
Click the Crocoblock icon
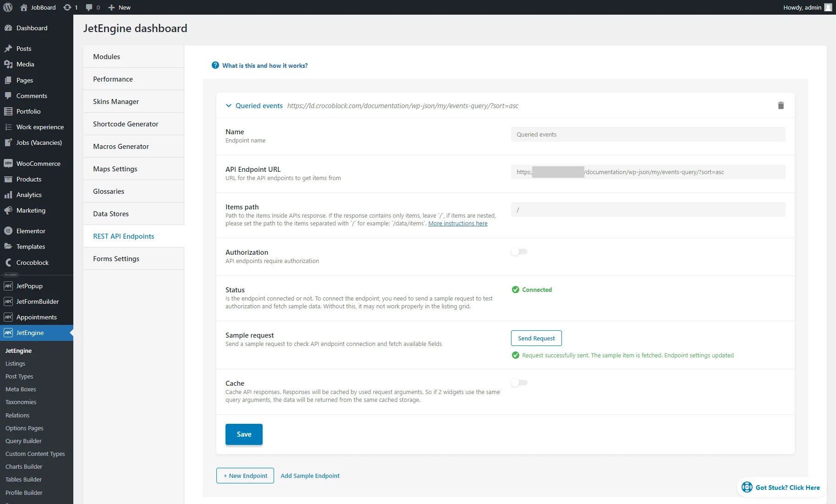[8, 263]
